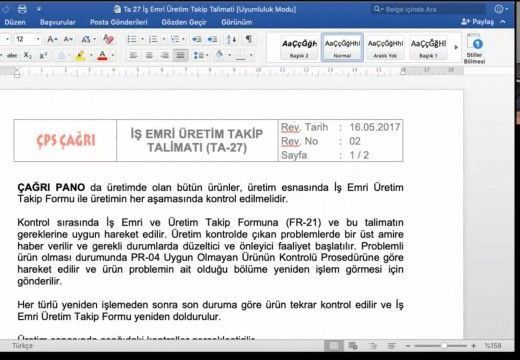Open numbered list style dropdown arrow

[x=164, y=39]
